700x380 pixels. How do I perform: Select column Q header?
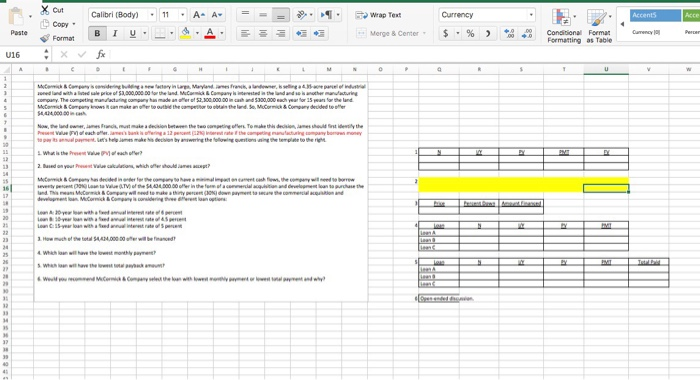point(439,70)
